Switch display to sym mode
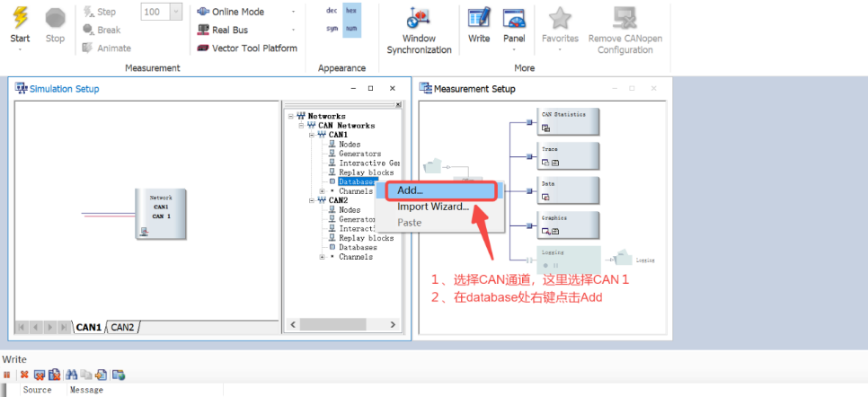This screenshot has width=868, height=397. point(332,28)
